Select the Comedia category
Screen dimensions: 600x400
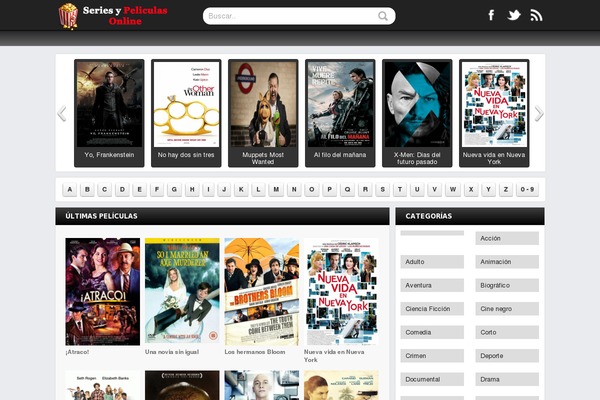432,332
